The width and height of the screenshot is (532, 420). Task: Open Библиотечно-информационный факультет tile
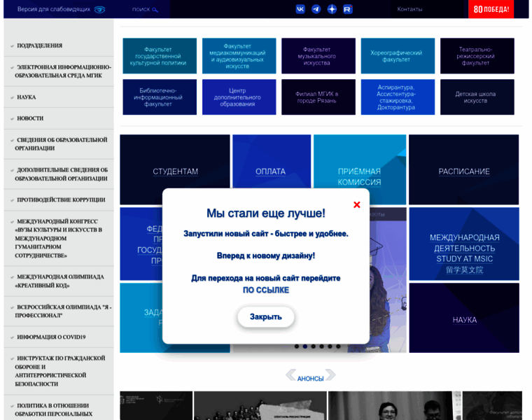[160, 97]
